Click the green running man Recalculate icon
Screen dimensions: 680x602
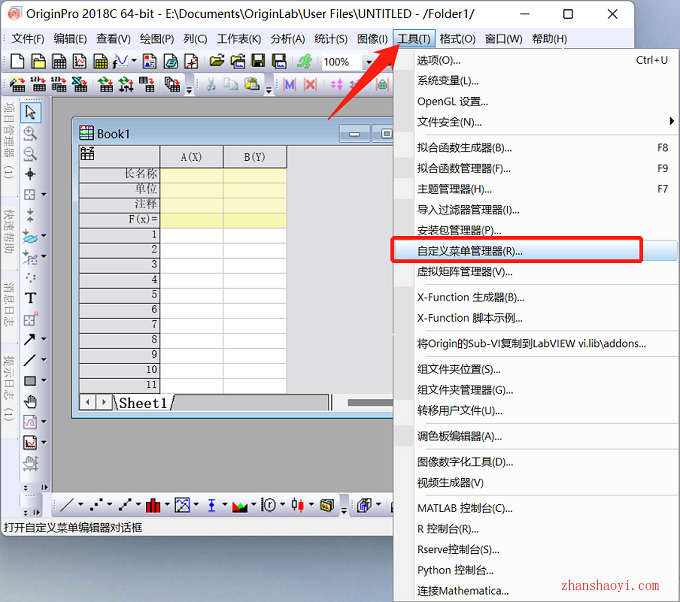tap(304, 61)
